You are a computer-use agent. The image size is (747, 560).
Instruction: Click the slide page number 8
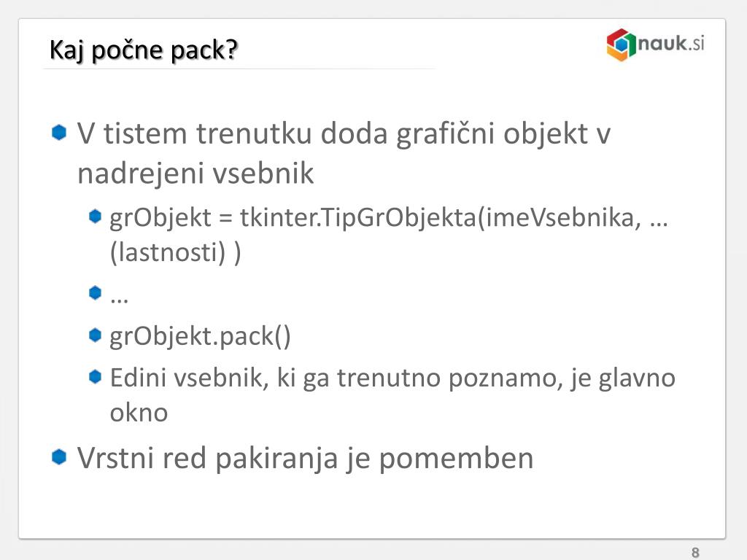coord(695,553)
